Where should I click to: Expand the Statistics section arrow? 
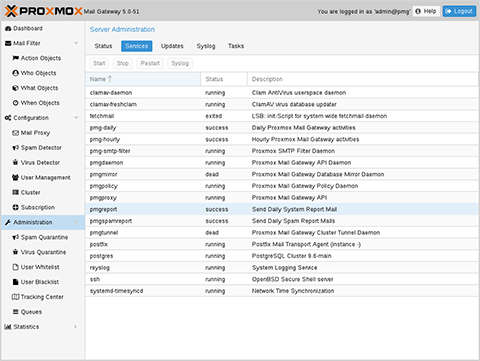pyautogui.click(x=76, y=327)
